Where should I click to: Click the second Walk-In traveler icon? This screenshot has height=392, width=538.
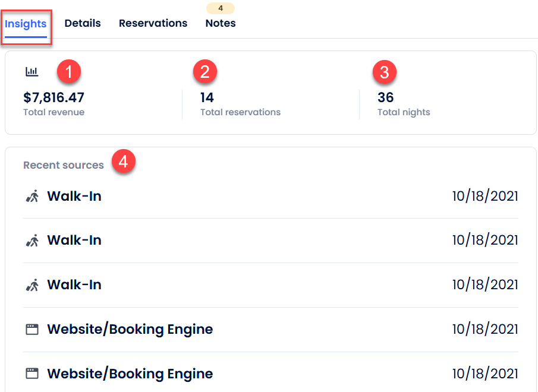32,241
